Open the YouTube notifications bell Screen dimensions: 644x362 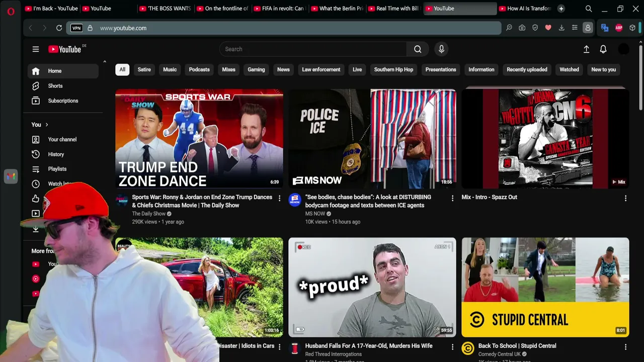[x=603, y=49]
